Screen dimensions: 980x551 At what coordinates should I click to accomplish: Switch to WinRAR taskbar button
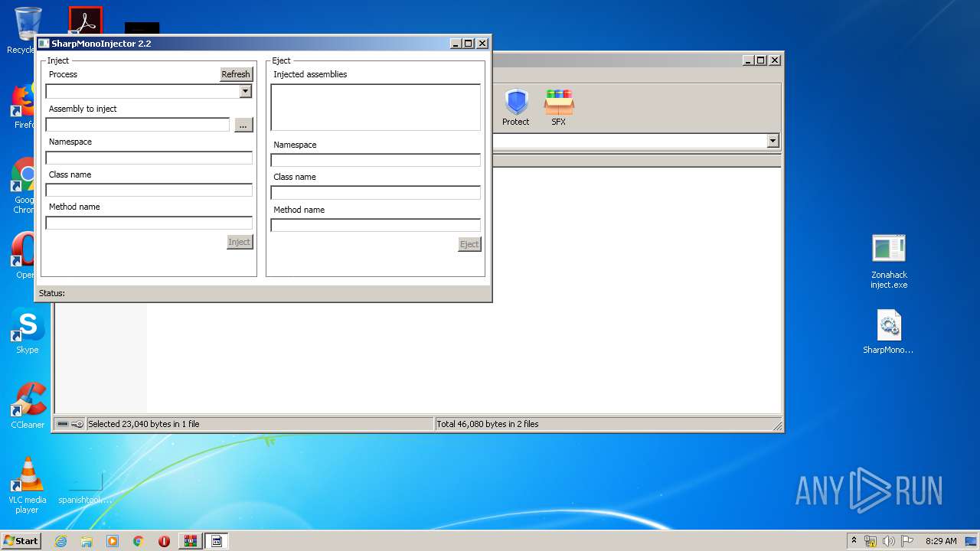(191, 541)
